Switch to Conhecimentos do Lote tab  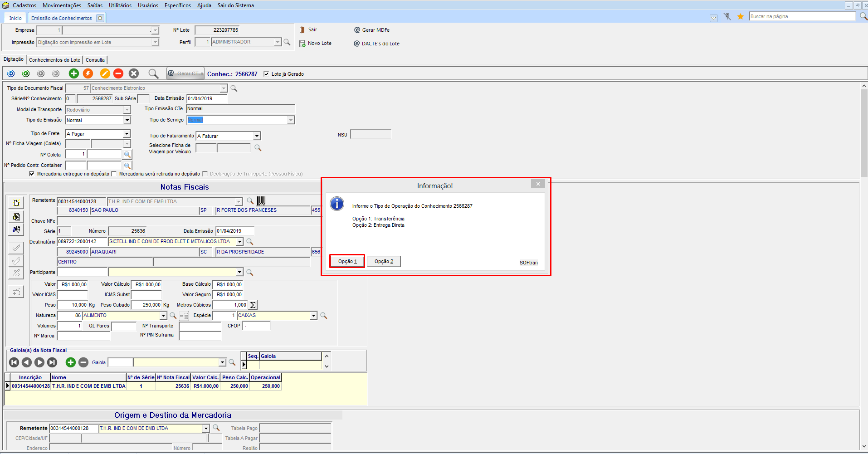pyautogui.click(x=54, y=60)
